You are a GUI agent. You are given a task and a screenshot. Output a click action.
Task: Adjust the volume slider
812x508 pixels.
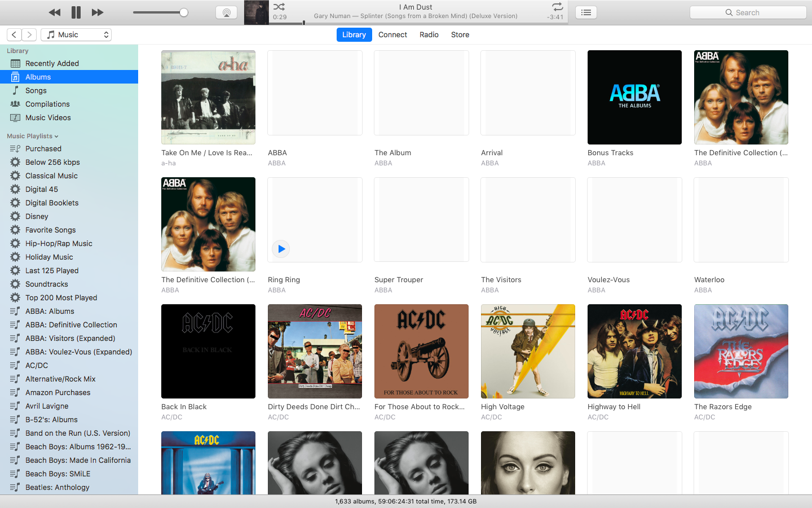coord(161,12)
